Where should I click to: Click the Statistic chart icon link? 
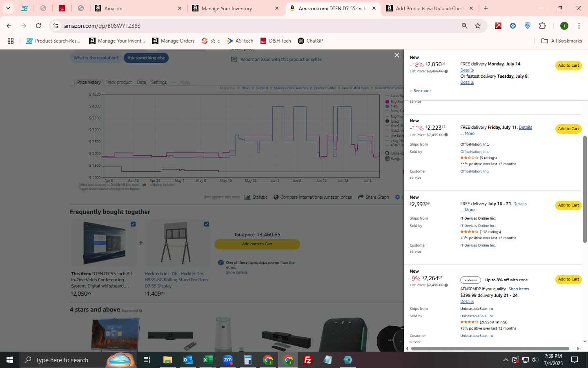pos(256,197)
